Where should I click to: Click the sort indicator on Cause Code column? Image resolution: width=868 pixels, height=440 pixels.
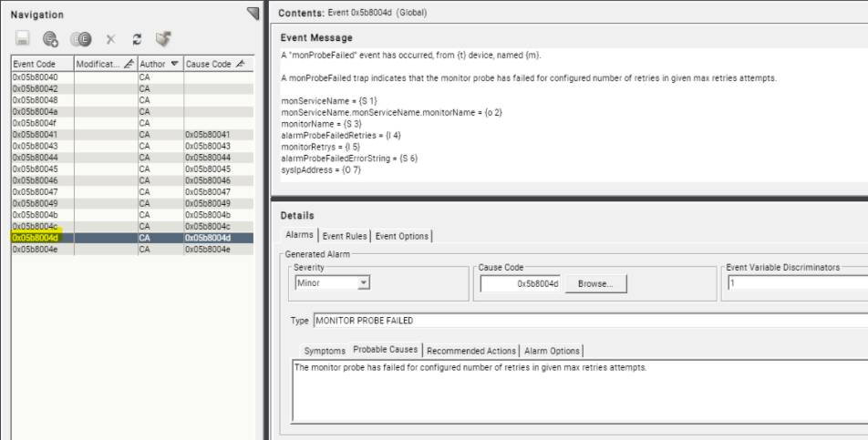click(241, 64)
